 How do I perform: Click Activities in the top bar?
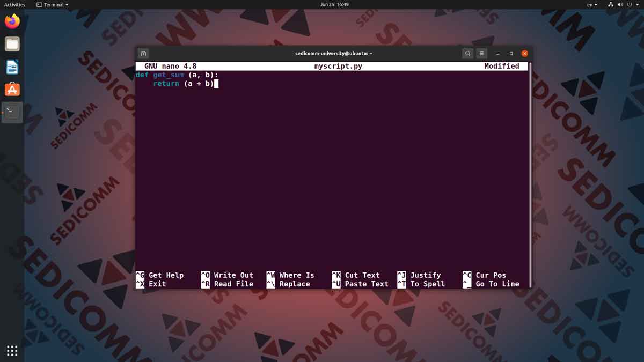(x=14, y=4)
